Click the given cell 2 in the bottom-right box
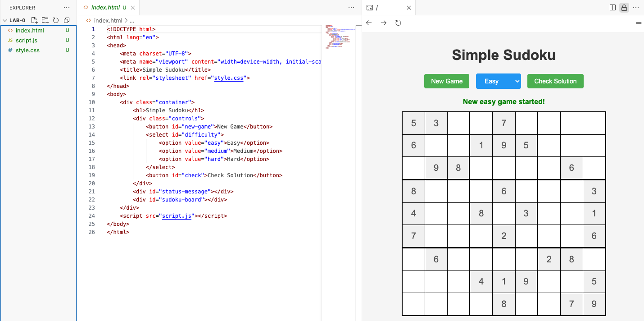Viewport: 644px width, 321px height. [549, 259]
